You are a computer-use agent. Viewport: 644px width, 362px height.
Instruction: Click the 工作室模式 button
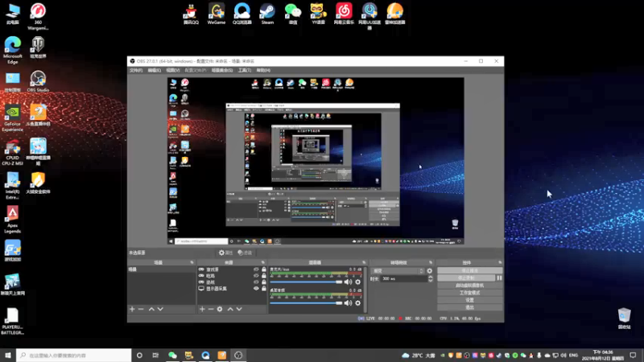click(x=470, y=293)
